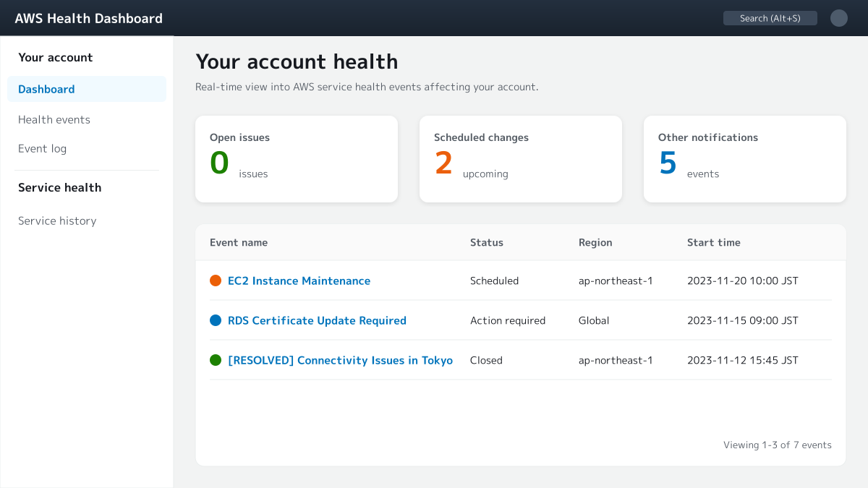Image resolution: width=868 pixels, height=488 pixels.
Task: Click the Your account health heading
Action: pos(297,61)
